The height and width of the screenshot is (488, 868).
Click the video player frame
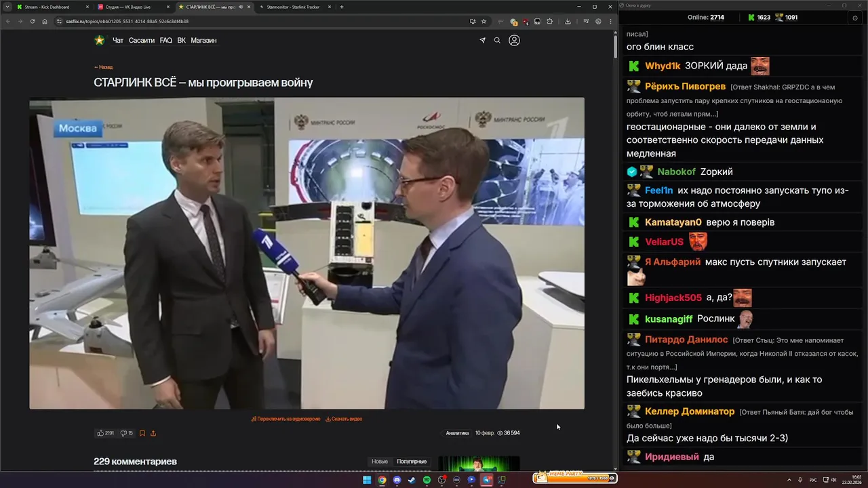(x=307, y=253)
